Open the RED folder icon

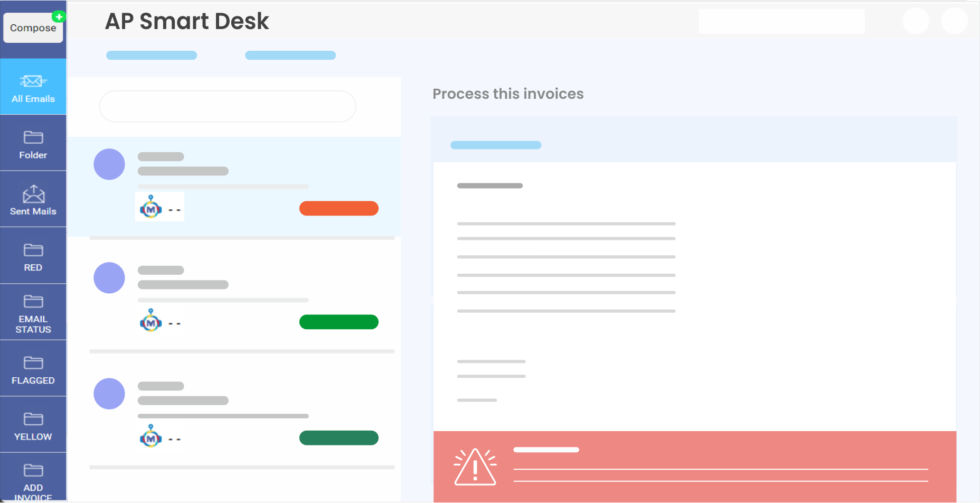(33, 250)
